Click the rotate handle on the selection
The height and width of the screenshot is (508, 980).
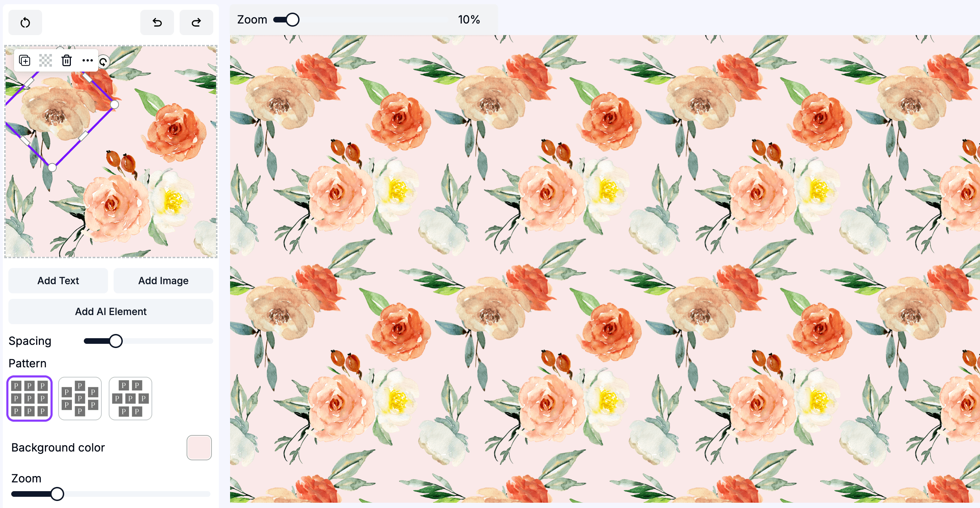pyautogui.click(x=103, y=62)
